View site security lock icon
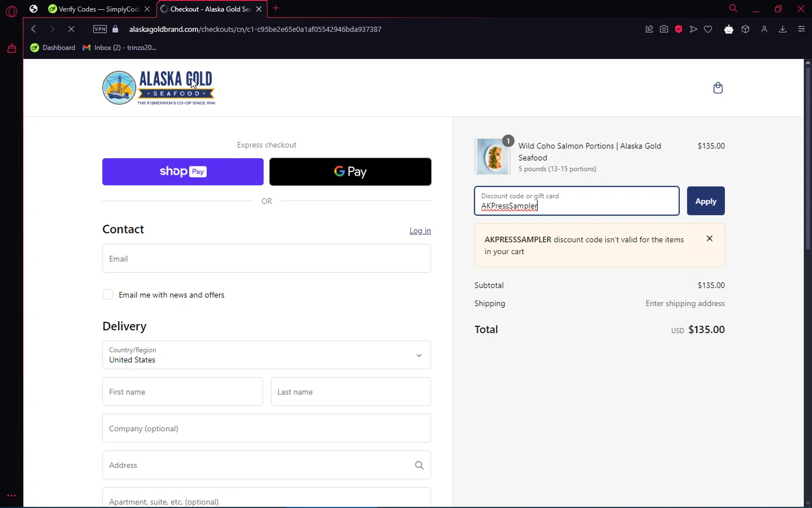Image resolution: width=812 pixels, height=508 pixels. [x=115, y=29]
